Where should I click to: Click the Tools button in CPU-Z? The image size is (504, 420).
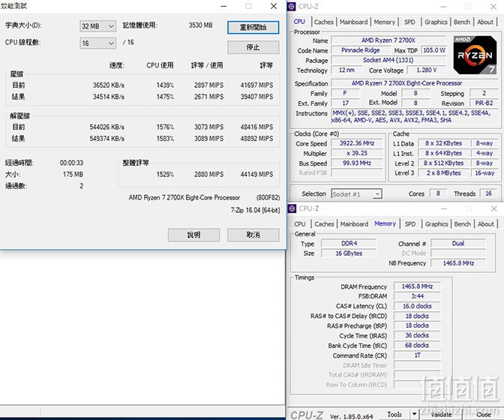[x=394, y=414]
